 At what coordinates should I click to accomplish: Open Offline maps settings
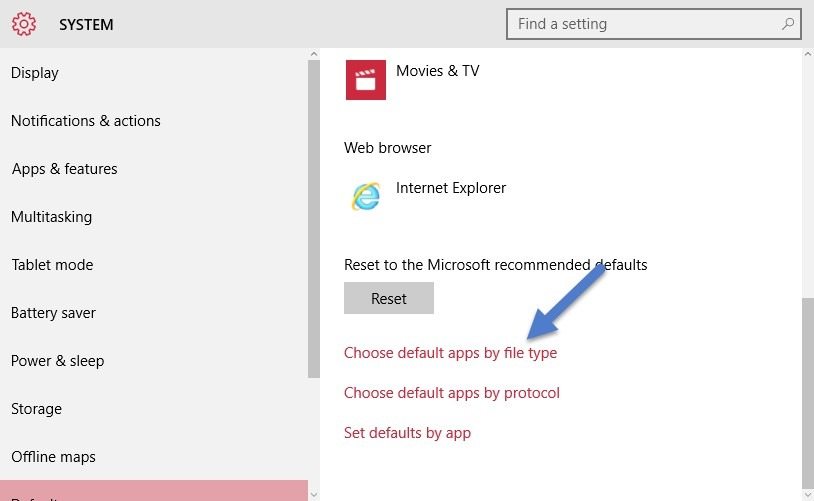tap(53, 457)
